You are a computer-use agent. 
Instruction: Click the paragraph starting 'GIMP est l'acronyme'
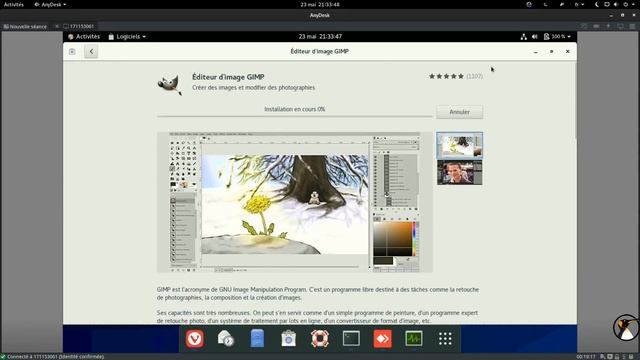[x=318, y=293]
